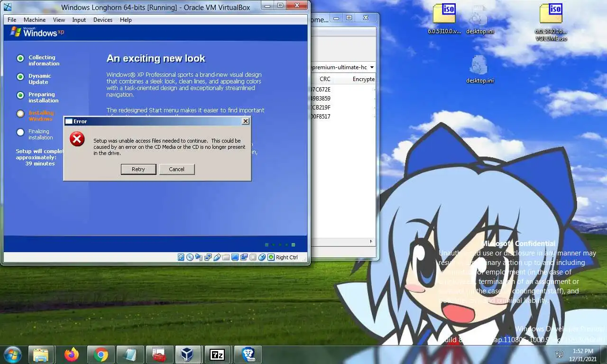Open the Windows Start orb
The image size is (607, 364).
12,354
